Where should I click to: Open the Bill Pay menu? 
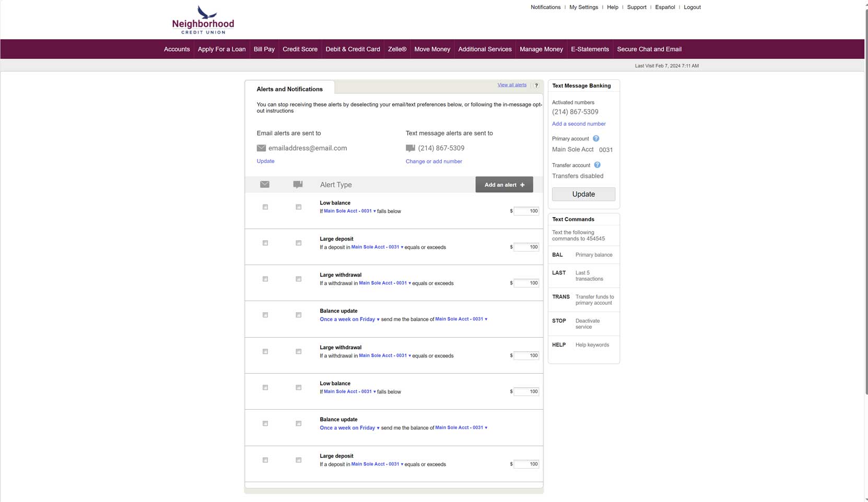pyautogui.click(x=264, y=49)
